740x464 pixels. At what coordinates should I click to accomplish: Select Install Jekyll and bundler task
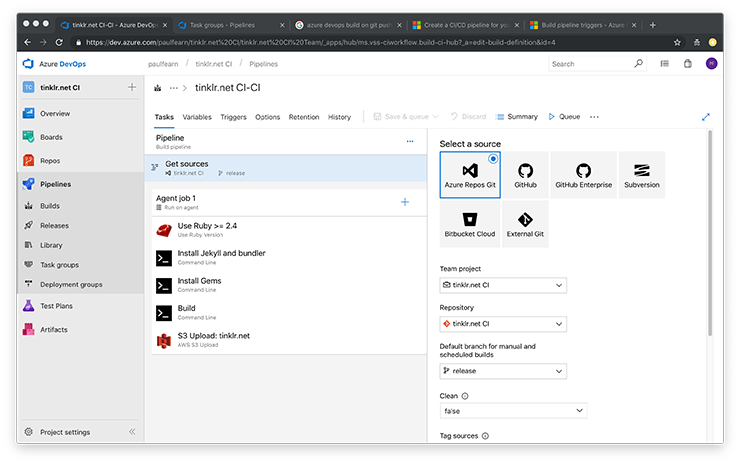[289, 257]
